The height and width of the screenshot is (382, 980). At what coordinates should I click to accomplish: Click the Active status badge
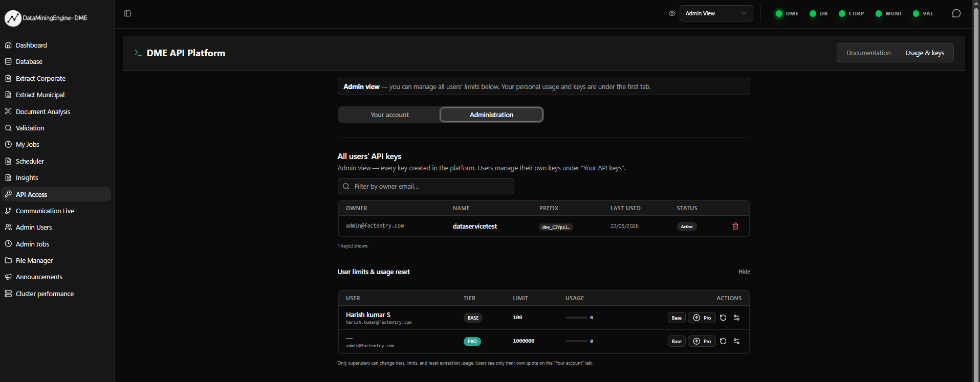[x=687, y=227]
